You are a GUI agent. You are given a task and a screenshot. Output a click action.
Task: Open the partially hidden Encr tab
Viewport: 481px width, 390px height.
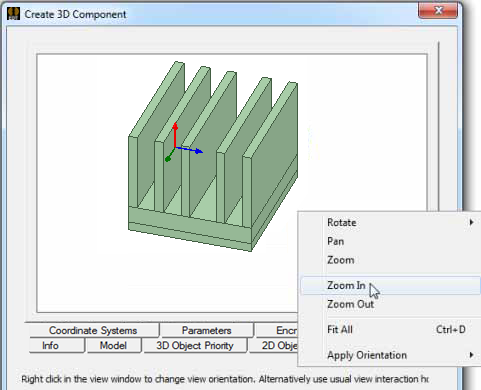point(276,330)
